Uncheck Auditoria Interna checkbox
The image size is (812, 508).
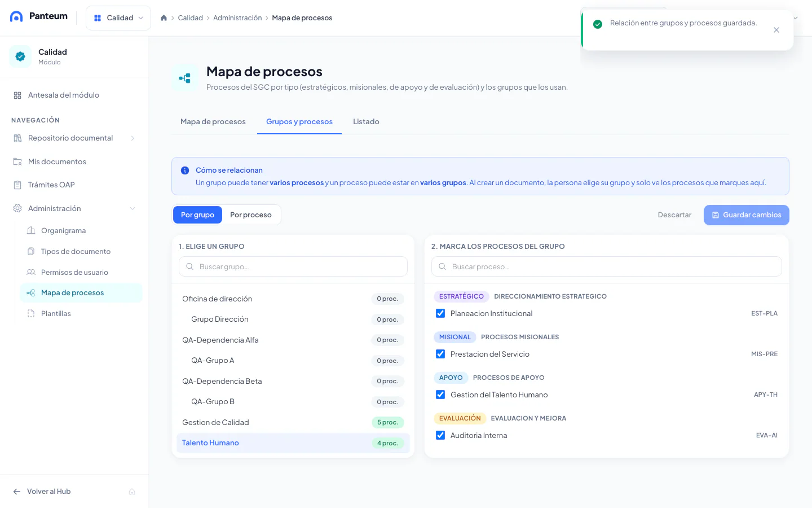click(440, 436)
